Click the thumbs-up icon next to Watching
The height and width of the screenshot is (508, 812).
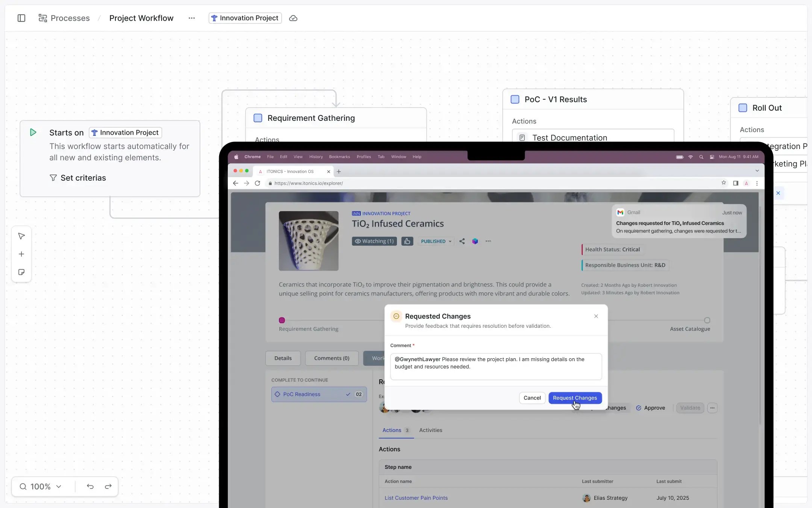pos(407,241)
